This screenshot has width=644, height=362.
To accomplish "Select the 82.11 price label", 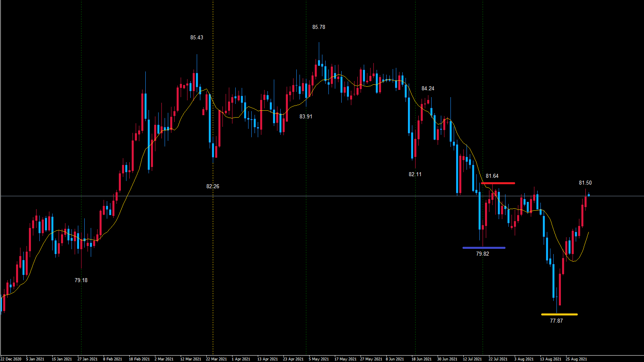I will pyautogui.click(x=415, y=175).
